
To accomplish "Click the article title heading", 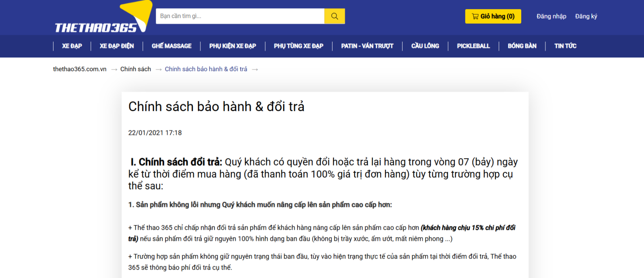I will pyautogui.click(x=216, y=107).
